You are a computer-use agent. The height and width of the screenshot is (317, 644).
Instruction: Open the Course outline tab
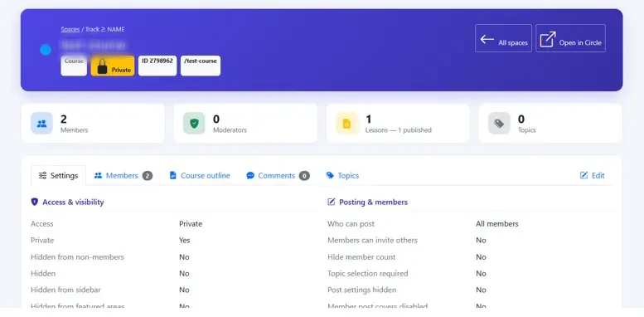(x=200, y=176)
